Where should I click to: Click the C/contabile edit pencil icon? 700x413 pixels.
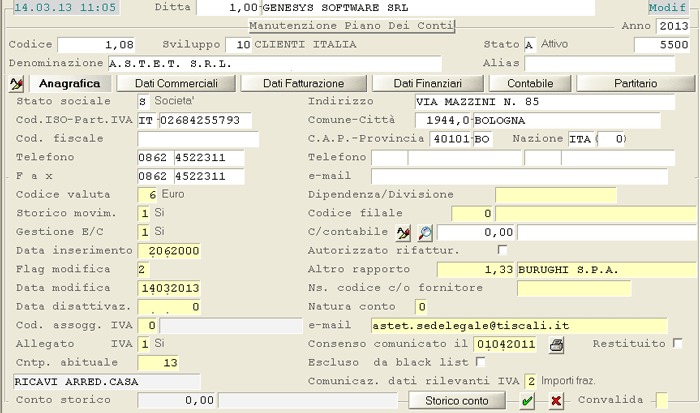point(403,232)
